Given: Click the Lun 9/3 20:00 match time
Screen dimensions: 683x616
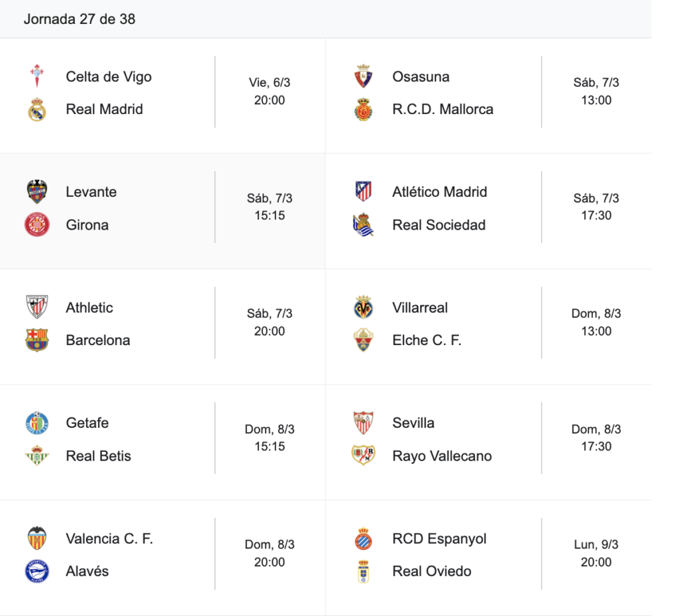Looking at the screenshot, I should coord(596,553).
